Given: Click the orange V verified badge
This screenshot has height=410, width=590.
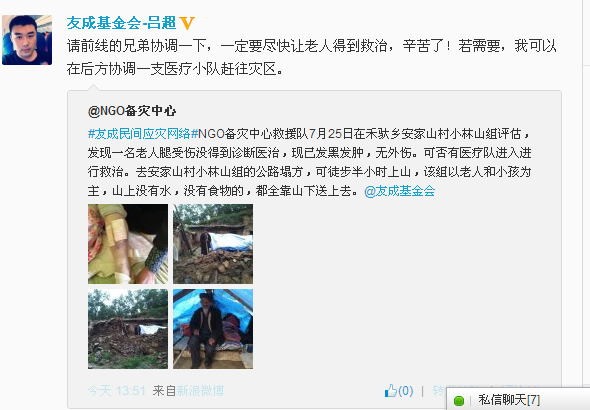Looking at the screenshot, I should click(x=187, y=23).
